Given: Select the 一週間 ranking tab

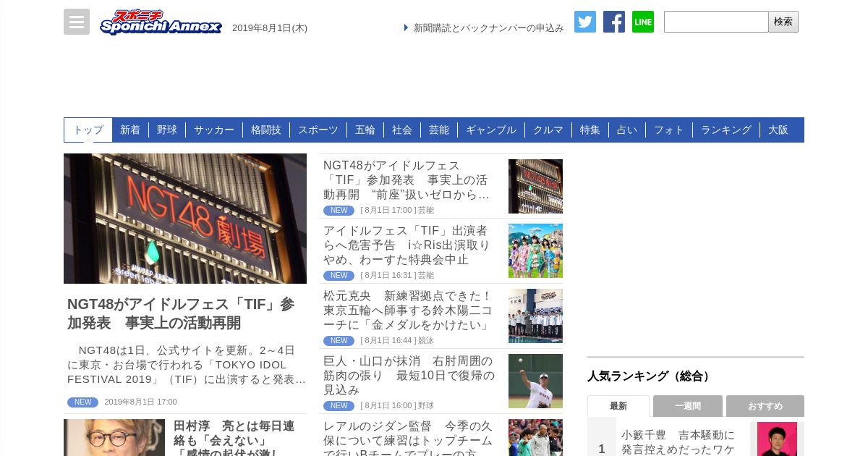Looking at the screenshot, I should [x=688, y=406].
